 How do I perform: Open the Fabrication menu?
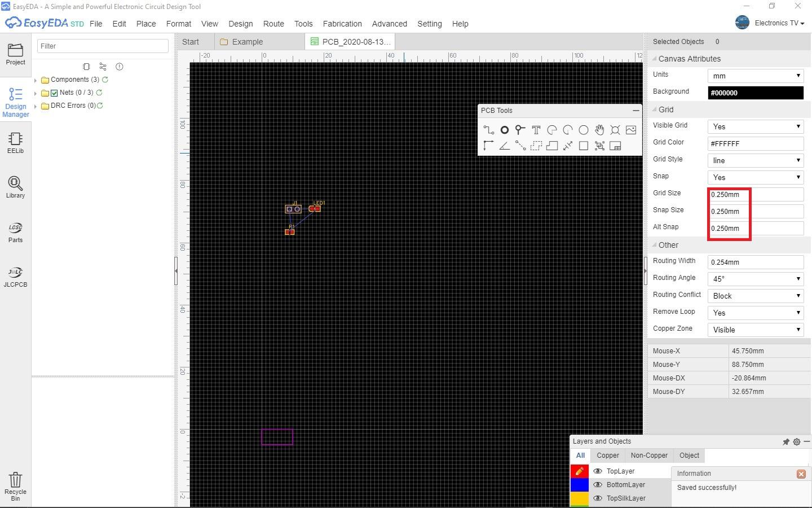(x=342, y=24)
